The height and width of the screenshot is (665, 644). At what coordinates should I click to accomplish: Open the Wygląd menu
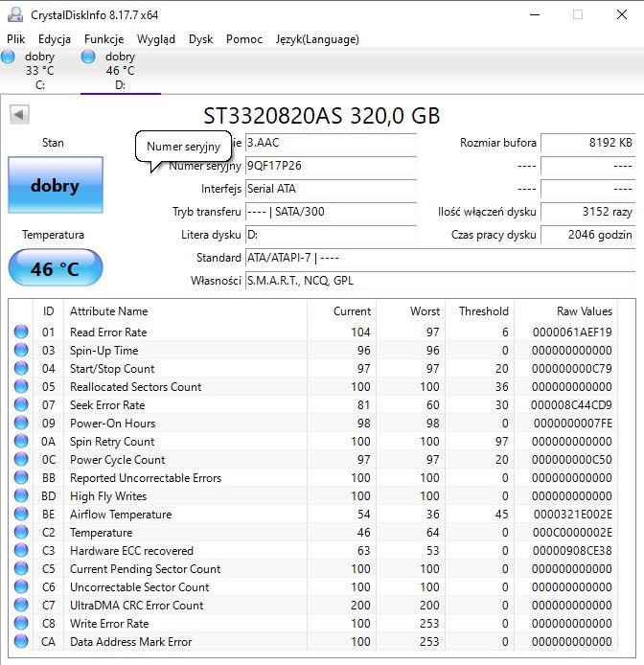(156, 39)
